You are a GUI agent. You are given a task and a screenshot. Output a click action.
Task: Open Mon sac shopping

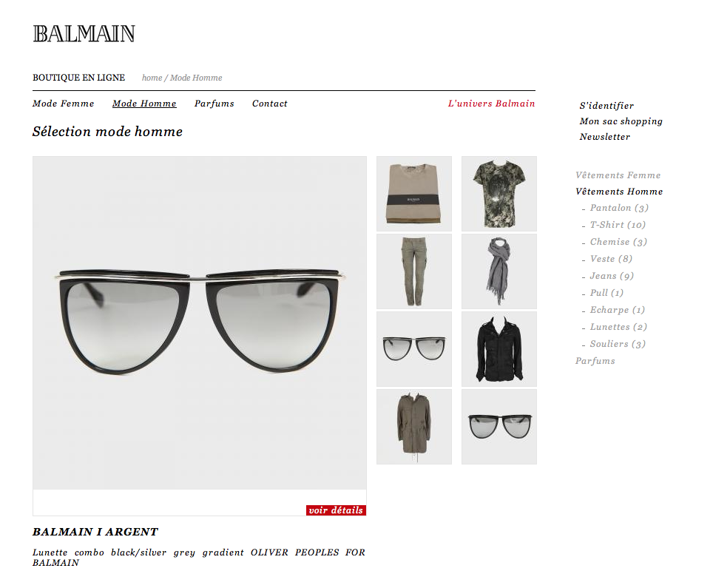click(621, 121)
